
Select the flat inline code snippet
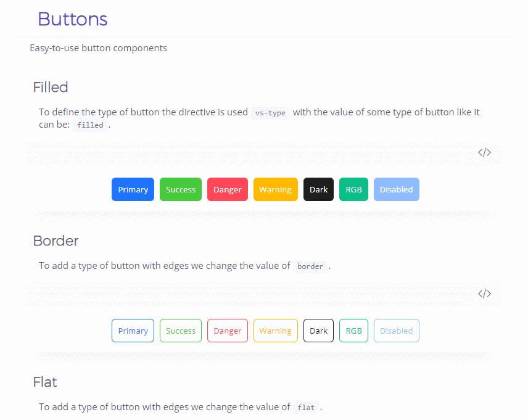(x=305, y=408)
